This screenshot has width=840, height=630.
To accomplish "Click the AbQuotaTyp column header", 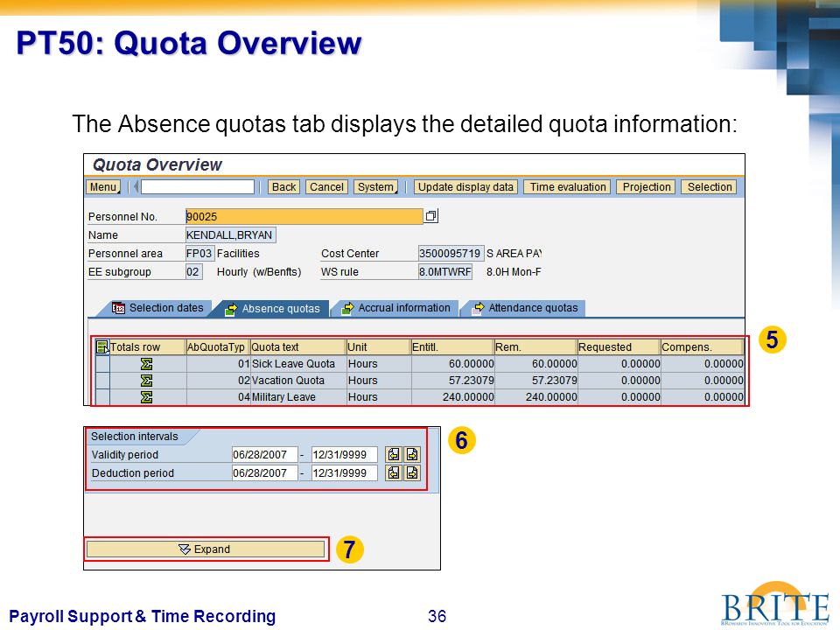I will click(x=218, y=347).
